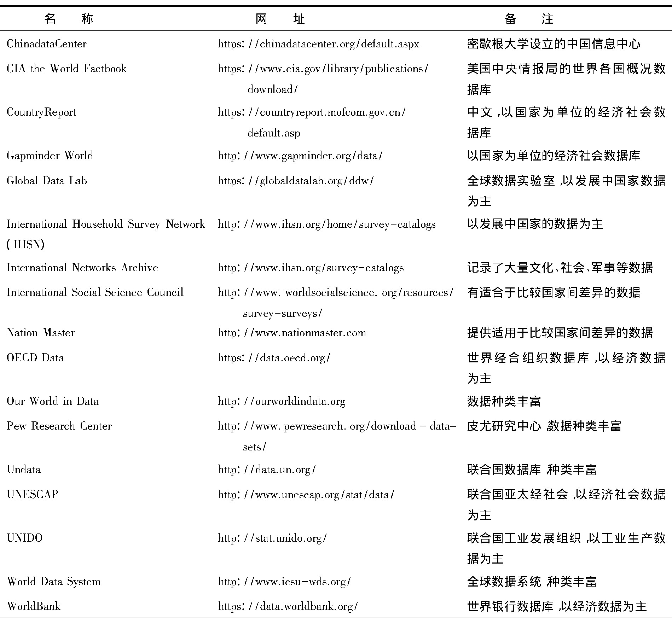Select the Pew Research Center name
672x618 pixels.
pos(59,426)
